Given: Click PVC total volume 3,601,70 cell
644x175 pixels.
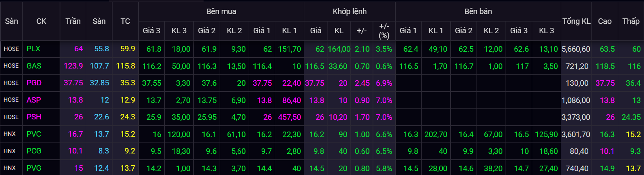Looking at the screenshot, I should 576,134.
